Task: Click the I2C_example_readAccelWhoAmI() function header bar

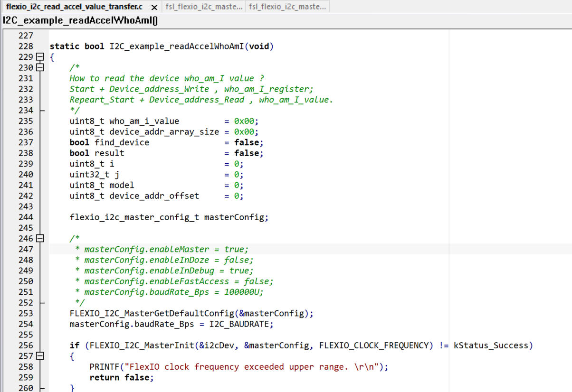Action: (x=81, y=20)
